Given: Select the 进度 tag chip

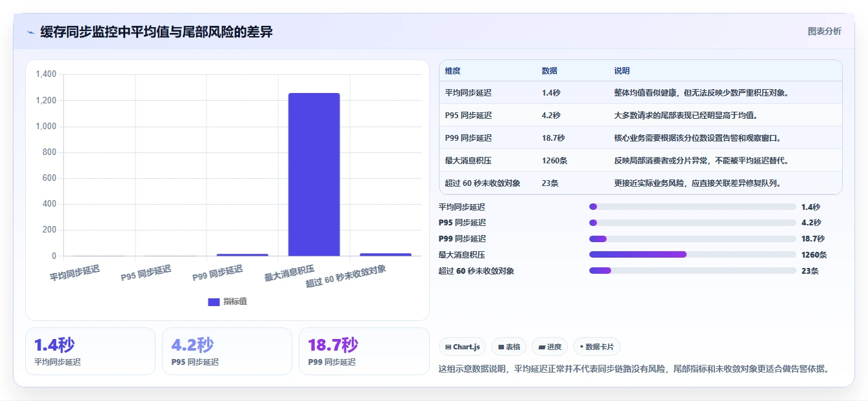Looking at the screenshot, I should click(550, 347).
